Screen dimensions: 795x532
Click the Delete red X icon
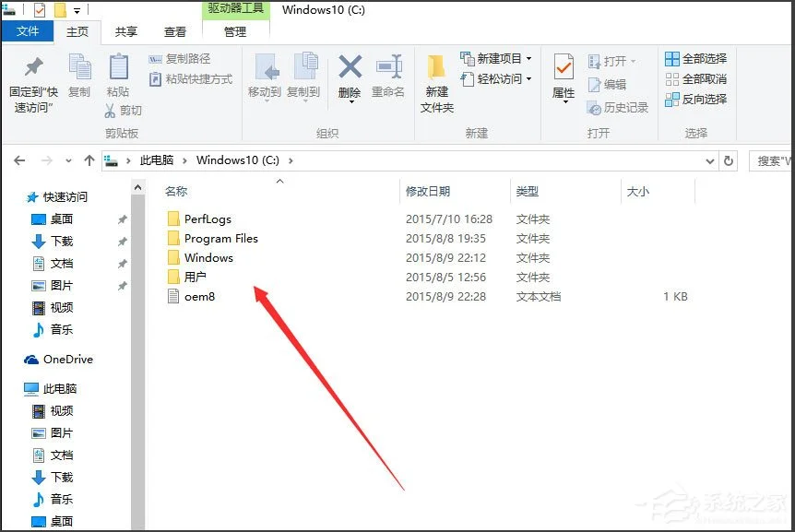point(350,67)
